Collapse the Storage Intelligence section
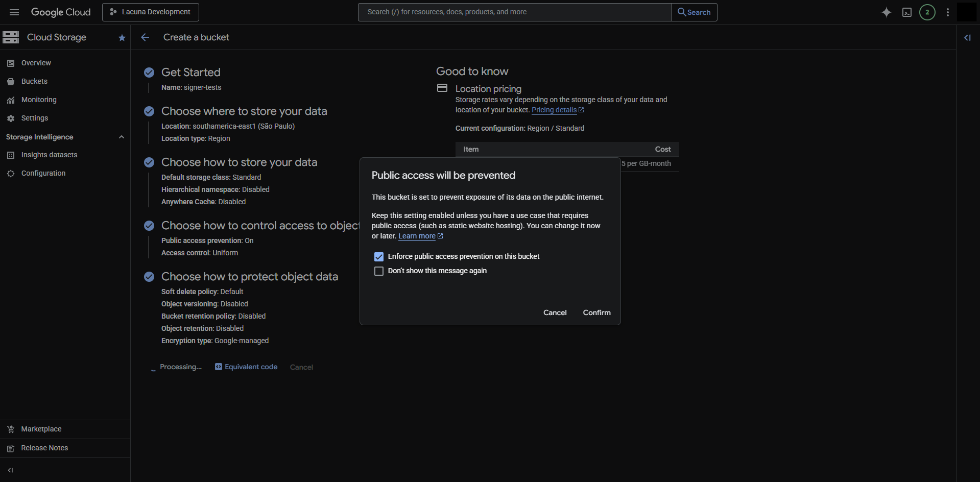This screenshot has height=482, width=980. (122, 137)
